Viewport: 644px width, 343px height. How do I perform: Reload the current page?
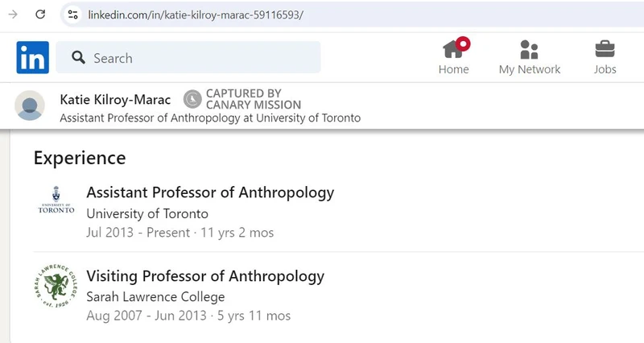pyautogui.click(x=40, y=14)
